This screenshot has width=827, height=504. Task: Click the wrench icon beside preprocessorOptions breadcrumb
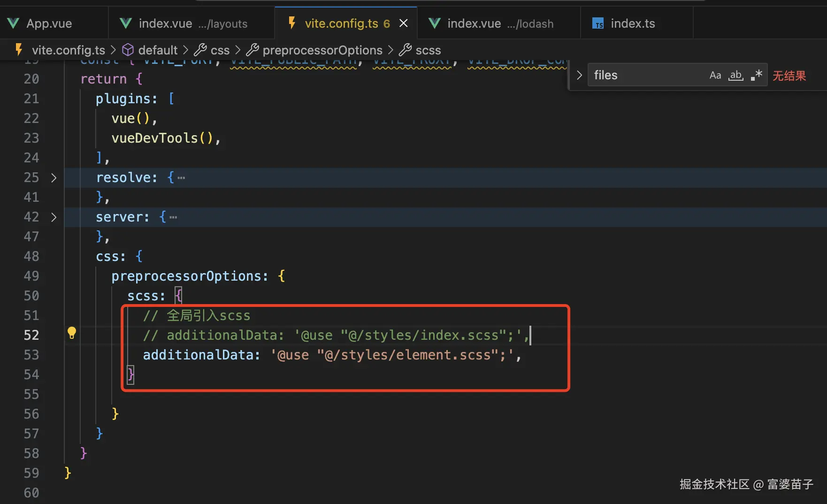click(253, 50)
